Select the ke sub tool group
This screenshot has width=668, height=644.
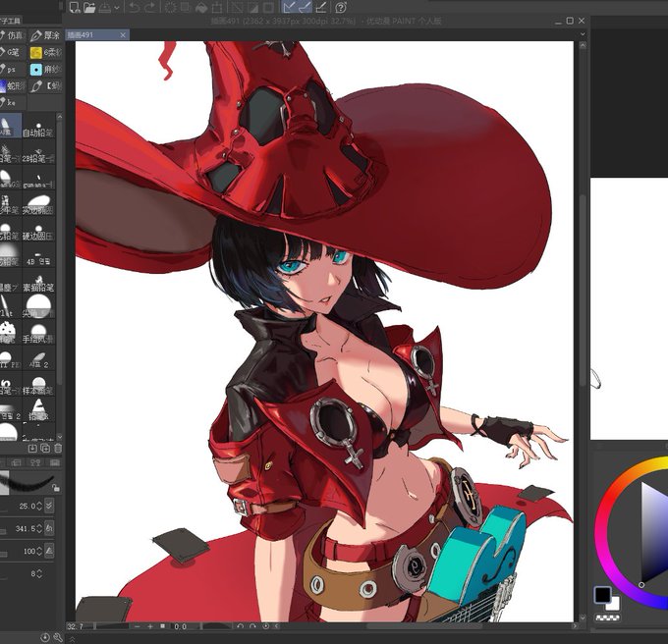pyautogui.click(x=13, y=102)
